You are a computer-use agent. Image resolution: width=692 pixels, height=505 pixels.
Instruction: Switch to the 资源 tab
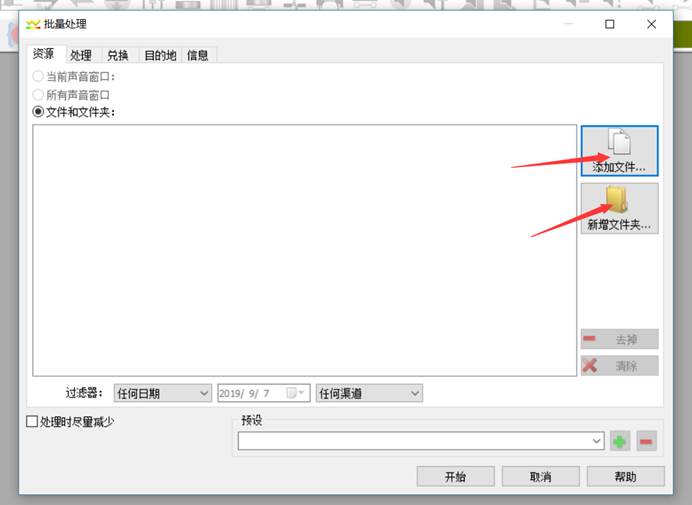44,54
